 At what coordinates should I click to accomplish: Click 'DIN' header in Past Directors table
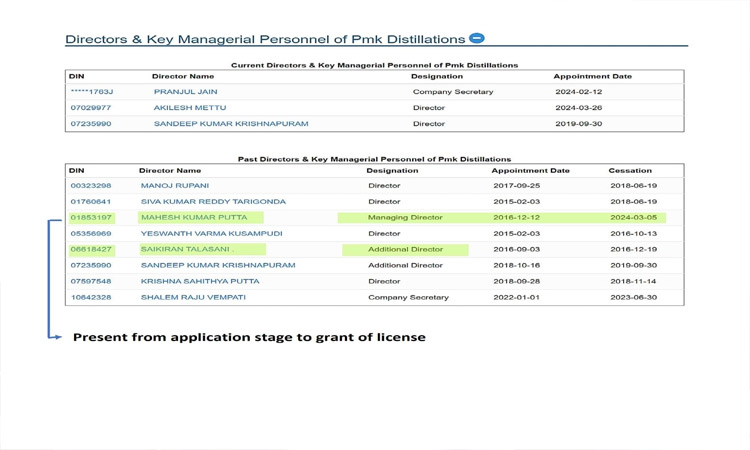(x=76, y=170)
